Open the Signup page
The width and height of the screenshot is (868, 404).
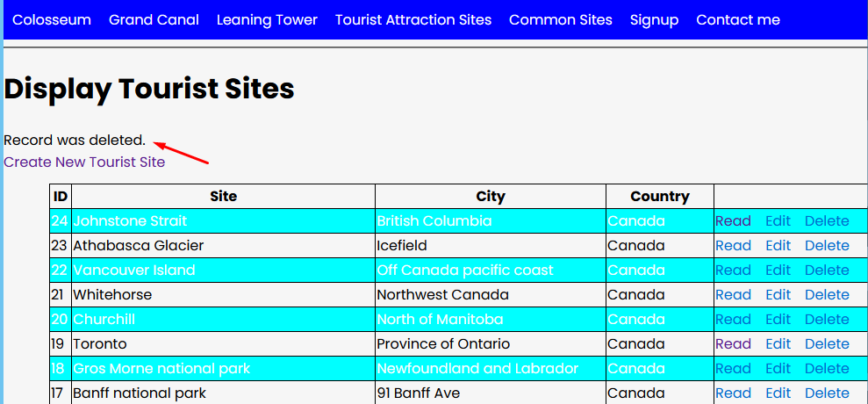click(x=654, y=19)
